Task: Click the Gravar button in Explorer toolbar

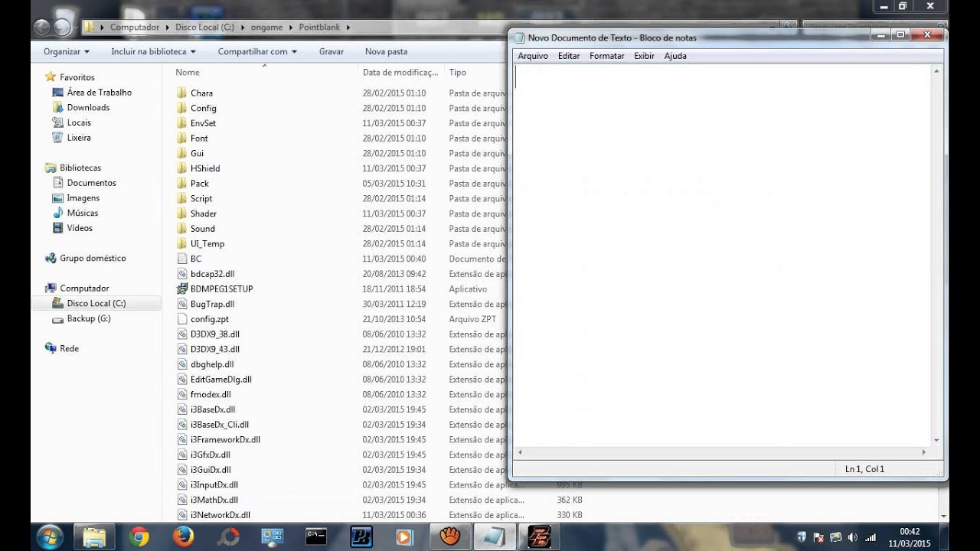Action: pyautogui.click(x=332, y=52)
